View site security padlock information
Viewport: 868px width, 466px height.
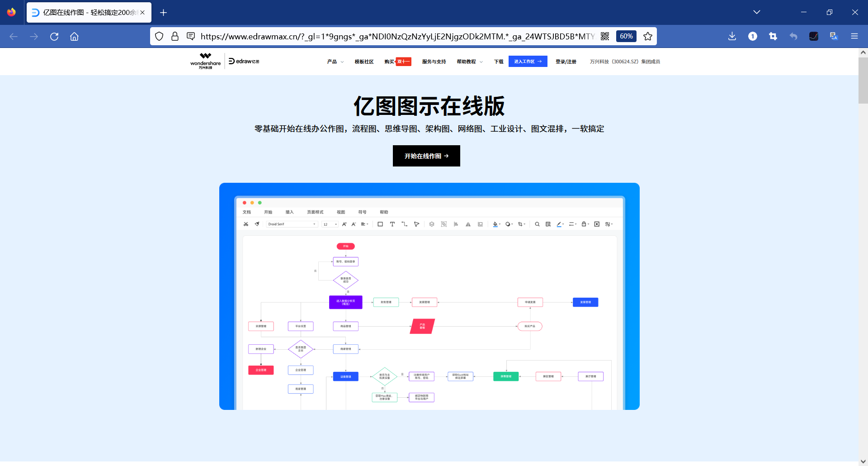(175, 36)
